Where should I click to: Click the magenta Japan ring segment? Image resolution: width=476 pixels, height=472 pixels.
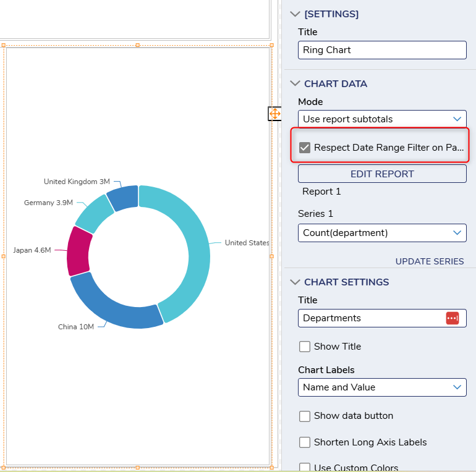pyautogui.click(x=79, y=251)
